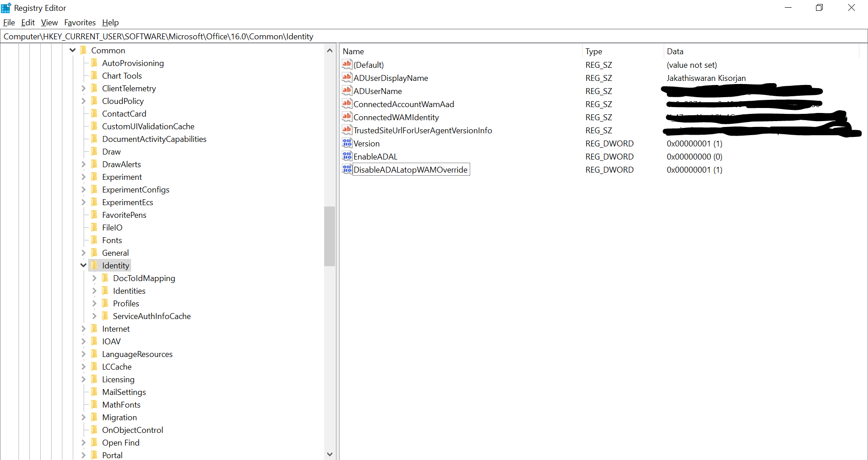868x460 pixels.
Task: Collapse the Identity key
Action: pyautogui.click(x=83, y=265)
